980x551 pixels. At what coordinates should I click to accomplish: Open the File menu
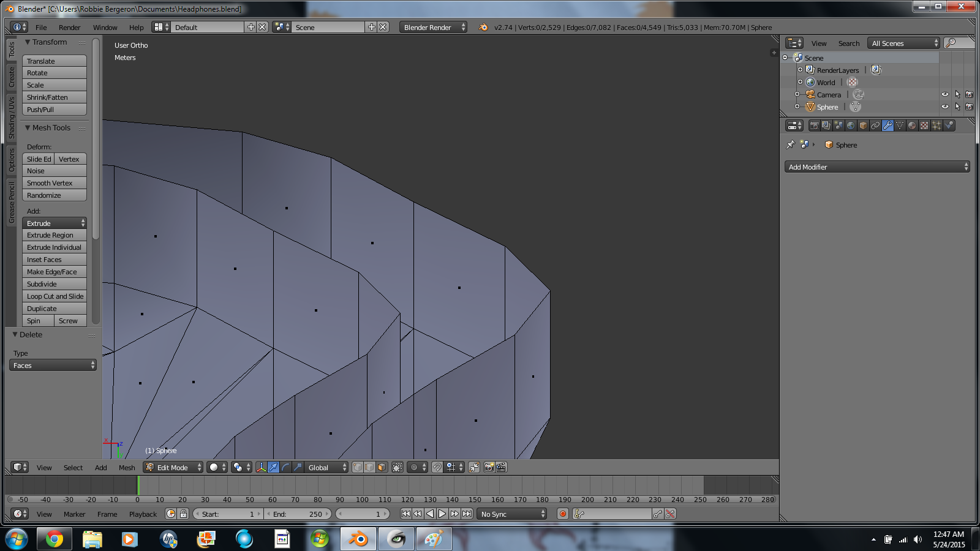(41, 28)
